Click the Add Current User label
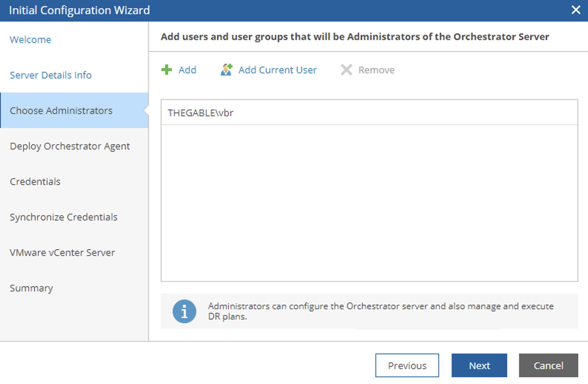Image resolution: width=588 pixels, height=384 pixels. pos(278,70)
